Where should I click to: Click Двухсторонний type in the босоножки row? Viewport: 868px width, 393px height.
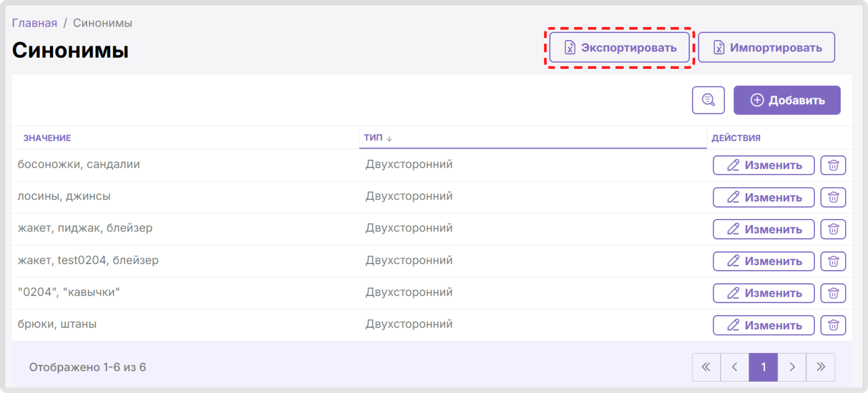(x=409, y=164)
